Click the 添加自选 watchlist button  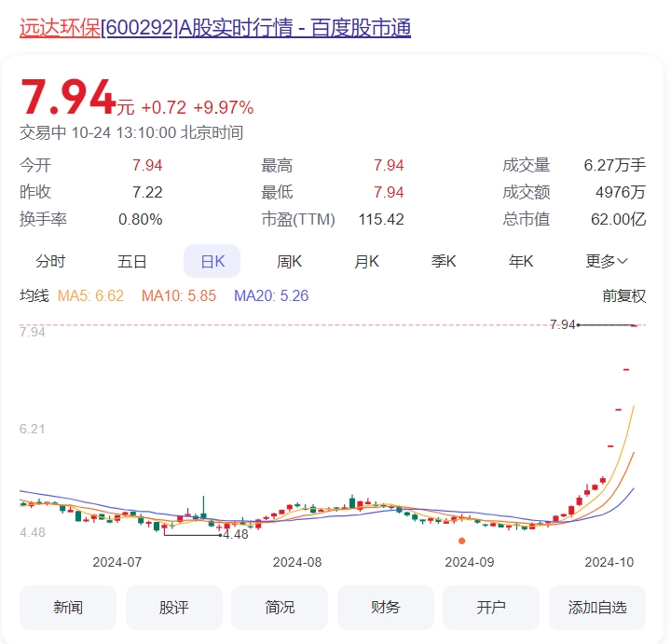click(x=597, y=608)
